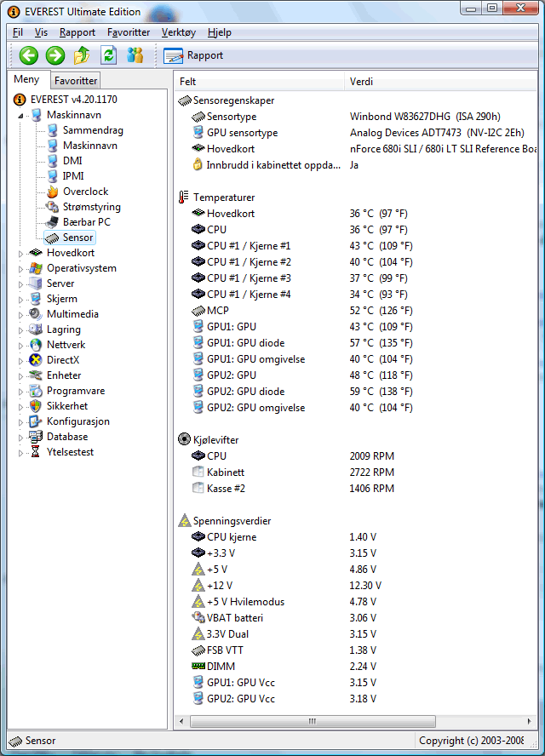Select the MCP temperature row
The height and width of the screenshot is (756, 545).
pyautogui.click(x=356, y=311)
